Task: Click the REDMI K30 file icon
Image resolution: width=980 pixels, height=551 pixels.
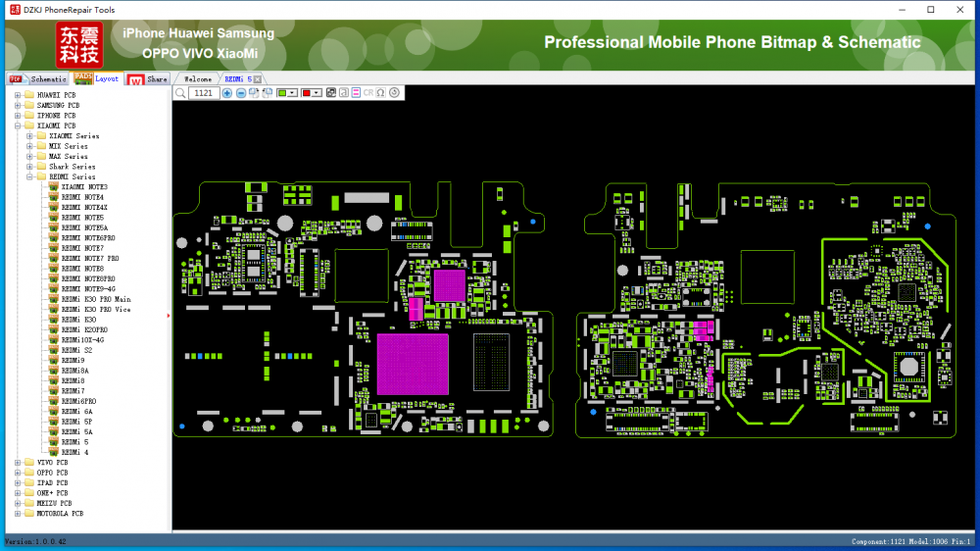Action: point(54,320)
